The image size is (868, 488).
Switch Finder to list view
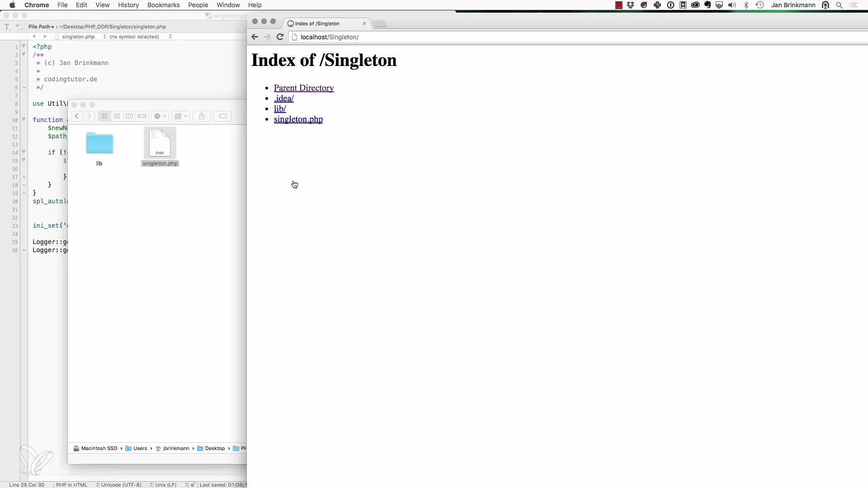pyautogui.click(x=117, y=116)
